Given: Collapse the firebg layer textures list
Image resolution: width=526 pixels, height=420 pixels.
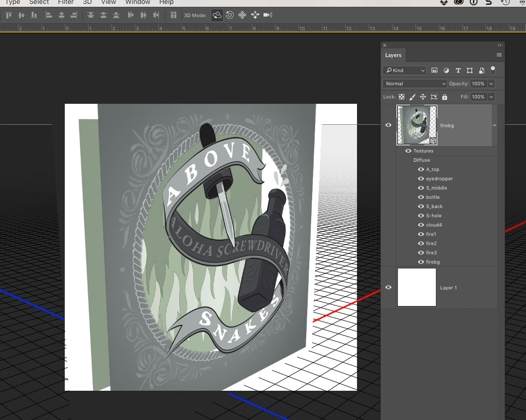Looking at the screenshot, I should [x=494, y=125].
